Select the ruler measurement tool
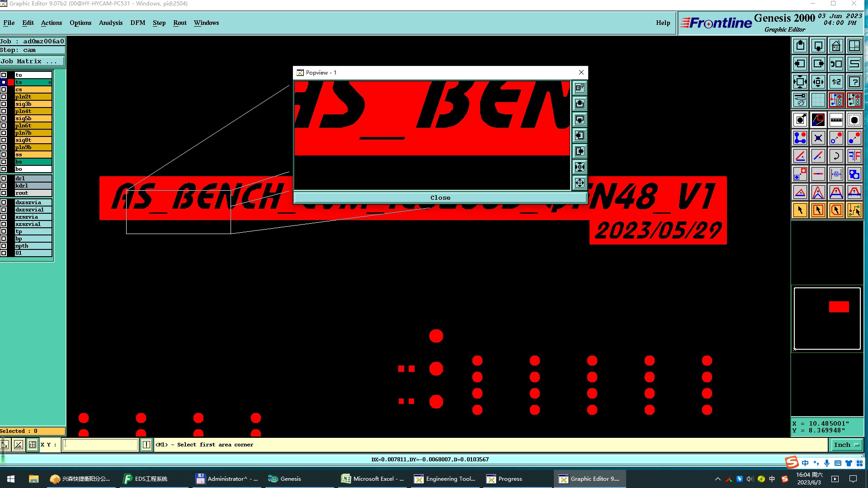Viewport: 868px width, 488px height. click(x=836, y=120)
